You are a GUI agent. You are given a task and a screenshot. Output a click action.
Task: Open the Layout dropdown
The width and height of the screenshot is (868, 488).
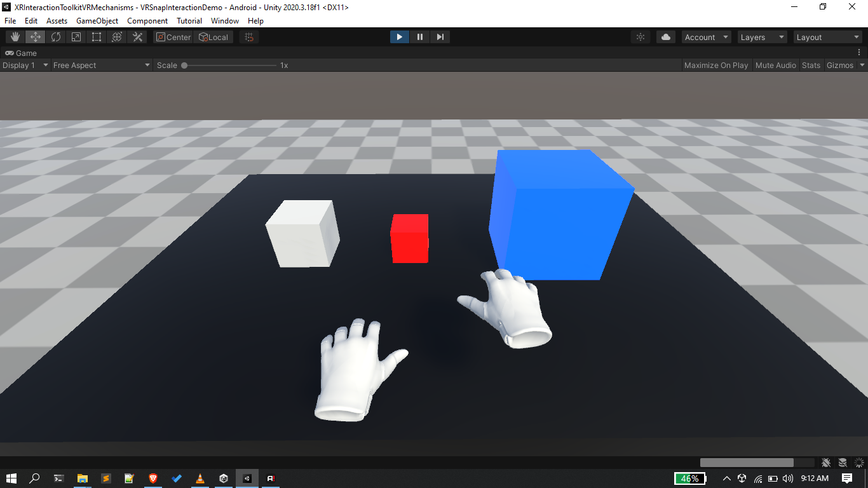(x=827, y=37)
